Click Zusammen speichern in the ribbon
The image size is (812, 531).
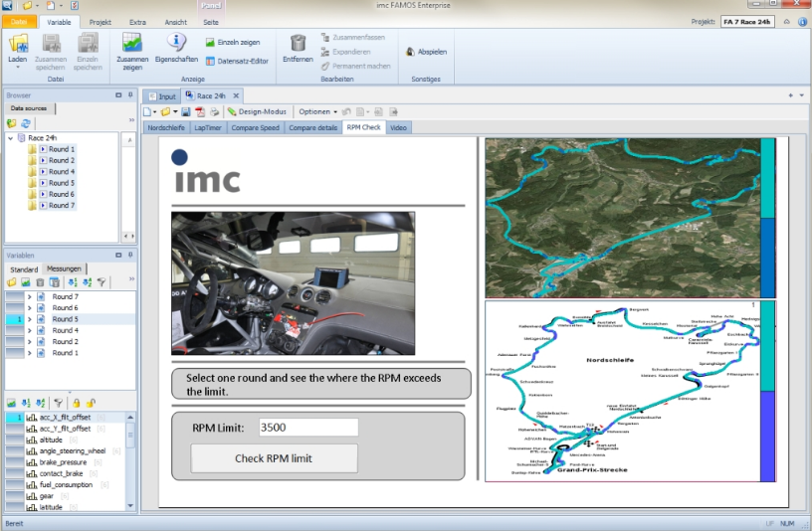50,52
